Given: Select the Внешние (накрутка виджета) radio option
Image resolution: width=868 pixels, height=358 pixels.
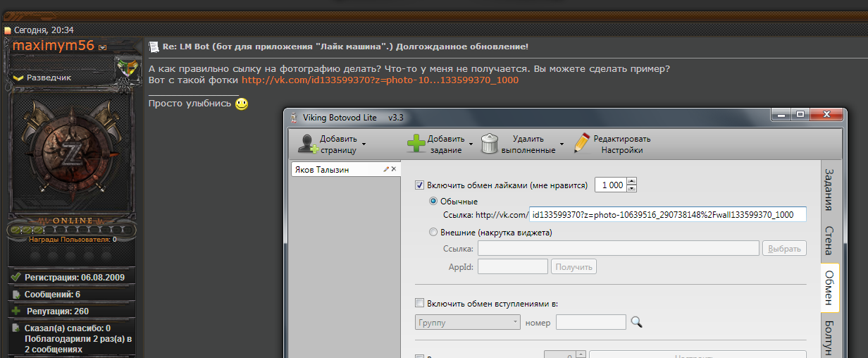Looking at the screenshot, I should (x=433, y=233).
